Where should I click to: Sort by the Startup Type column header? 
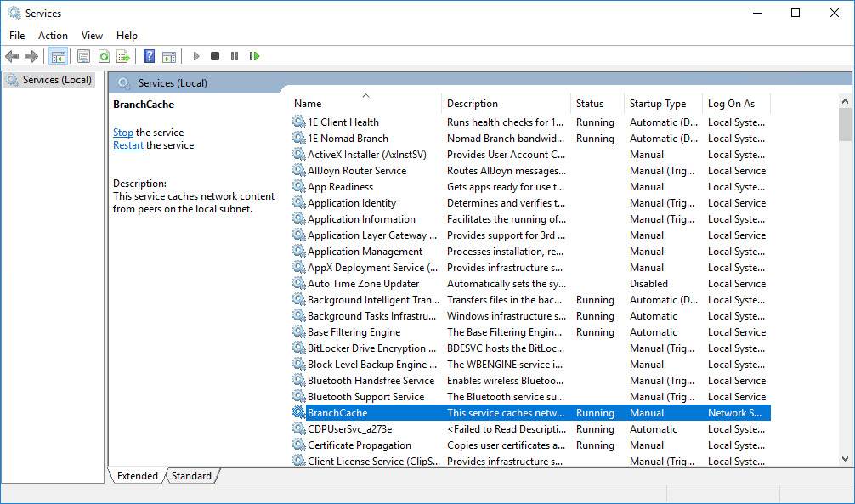click(x=657, y=104)
